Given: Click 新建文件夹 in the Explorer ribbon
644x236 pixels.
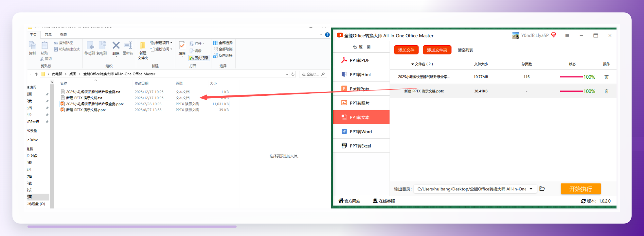Looking at the screenshot, I should tap(143, 50).
